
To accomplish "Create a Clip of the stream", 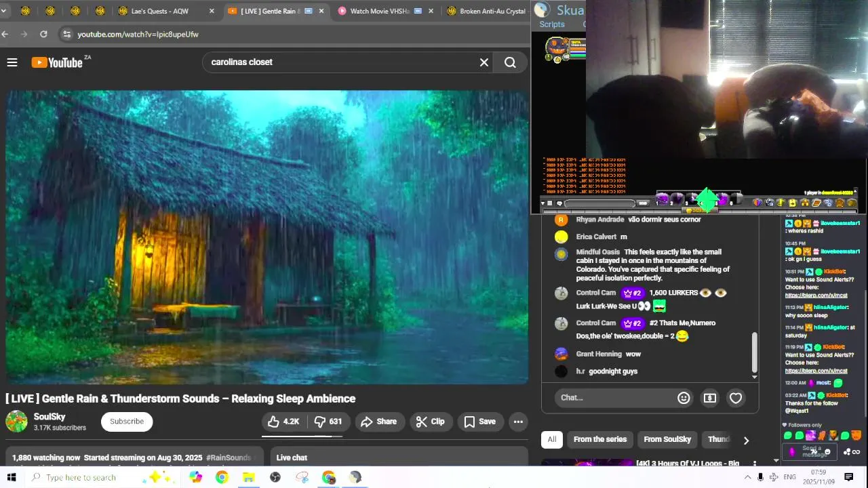I will pos(431,422).
